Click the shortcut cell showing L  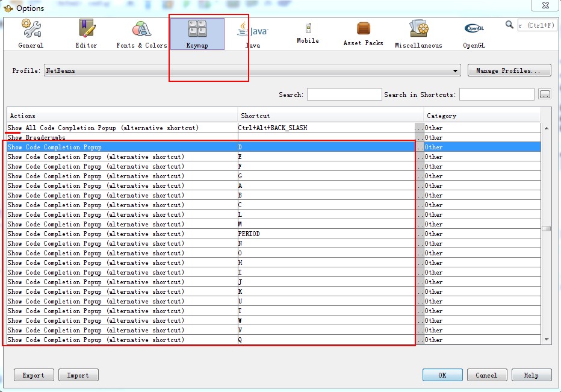pos(326,214)
